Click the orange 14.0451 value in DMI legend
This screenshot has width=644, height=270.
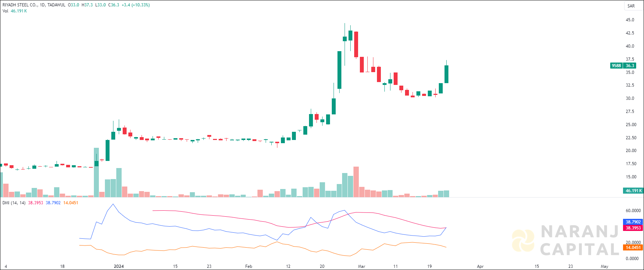[x=71, y=203]
